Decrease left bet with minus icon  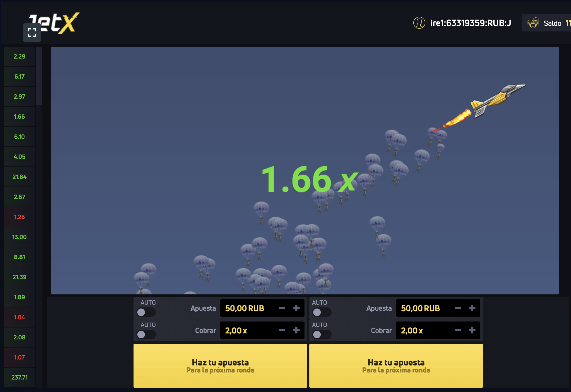pos(282,308)
